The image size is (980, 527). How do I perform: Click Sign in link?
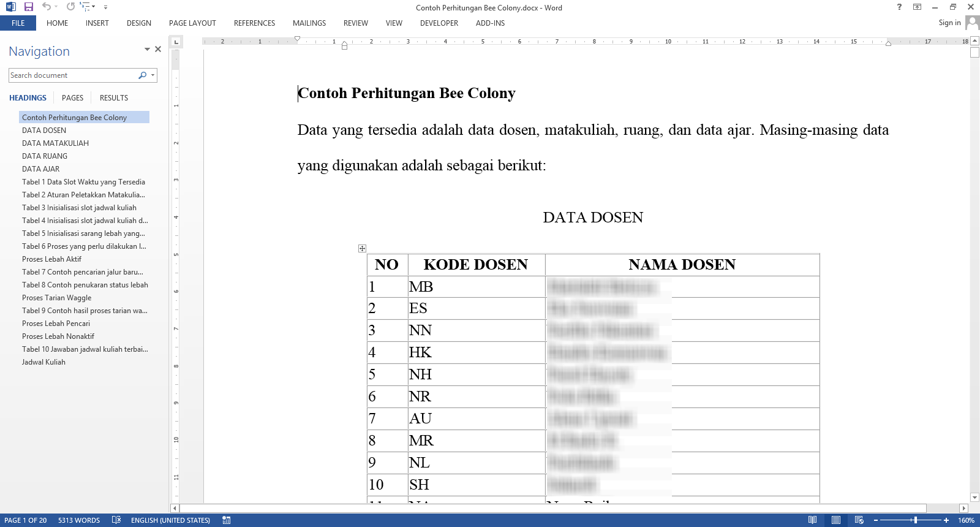[x=949, y=23]
